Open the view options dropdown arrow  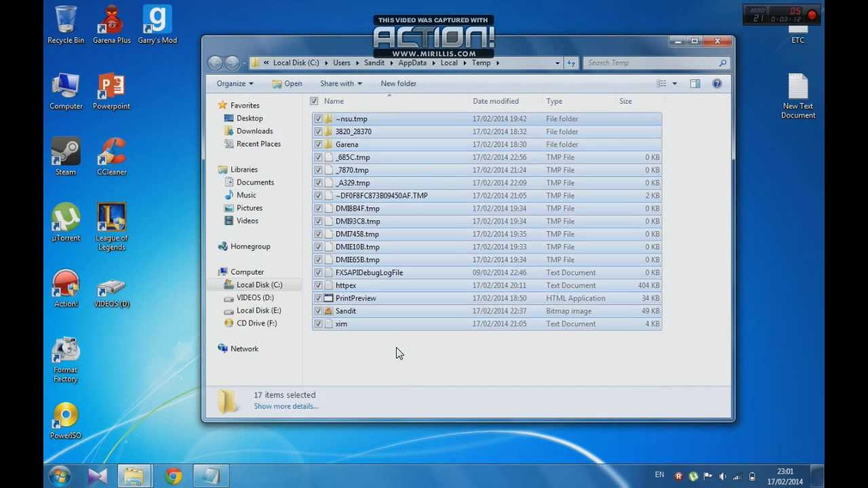tap(674, 83)
